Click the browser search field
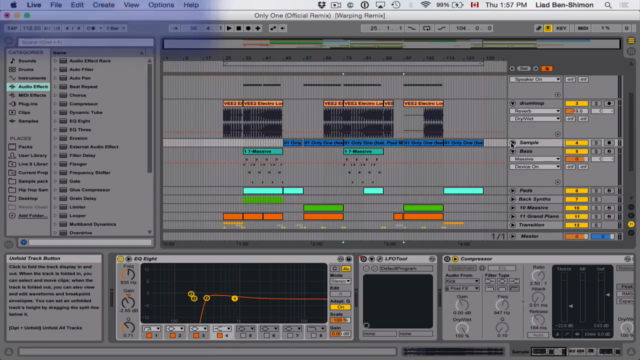Viewport: 640px width, 360px height. coord(86,42)
